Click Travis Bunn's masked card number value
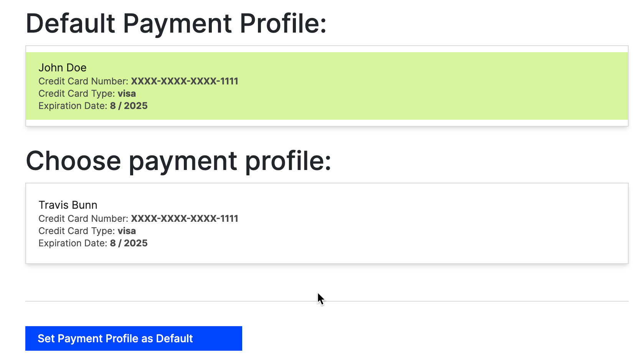 185,218
